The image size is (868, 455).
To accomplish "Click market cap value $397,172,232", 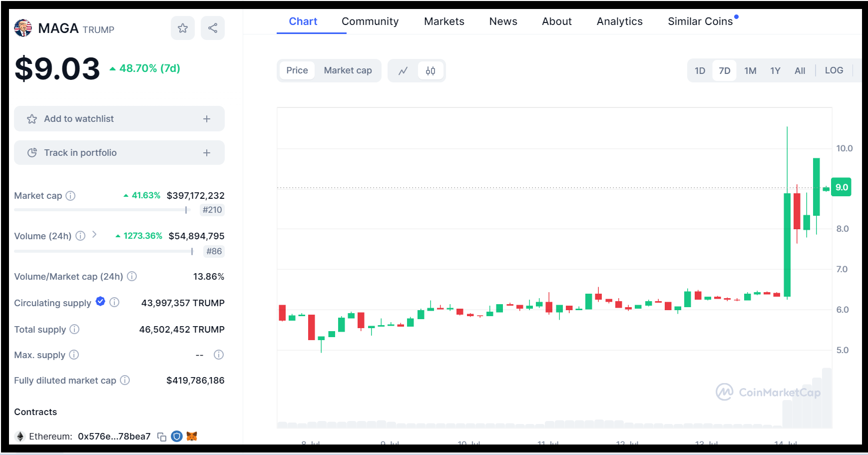I will tap(195, 196).
